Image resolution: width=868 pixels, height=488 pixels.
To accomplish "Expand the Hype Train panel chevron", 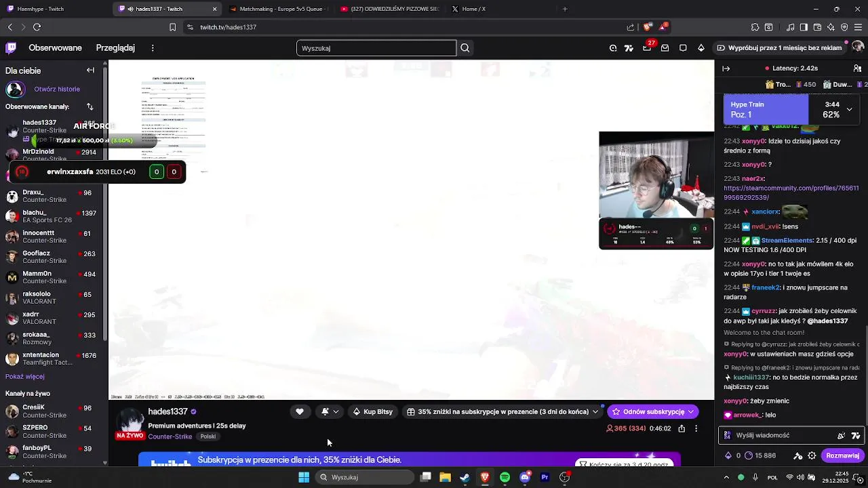I will [849, 109].
